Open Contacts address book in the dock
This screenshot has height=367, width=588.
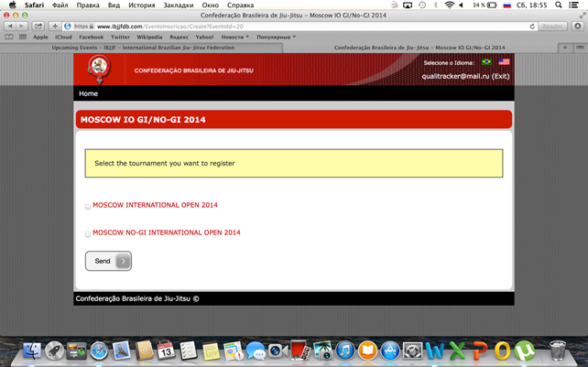coord(144,351)
